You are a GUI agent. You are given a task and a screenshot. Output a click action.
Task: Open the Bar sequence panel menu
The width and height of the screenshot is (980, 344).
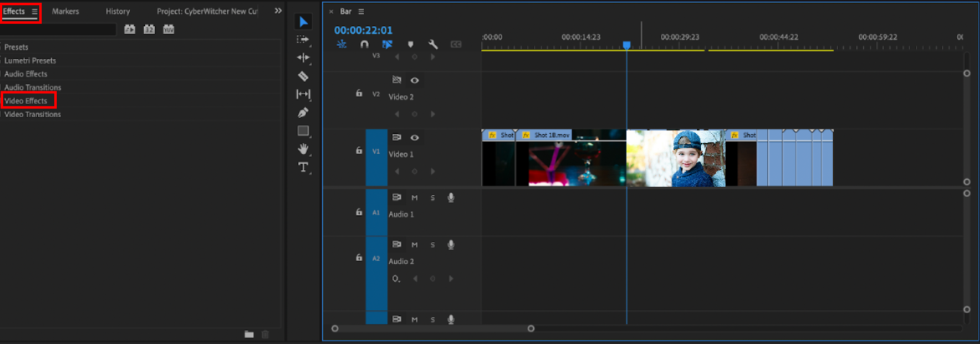point(361,12)
